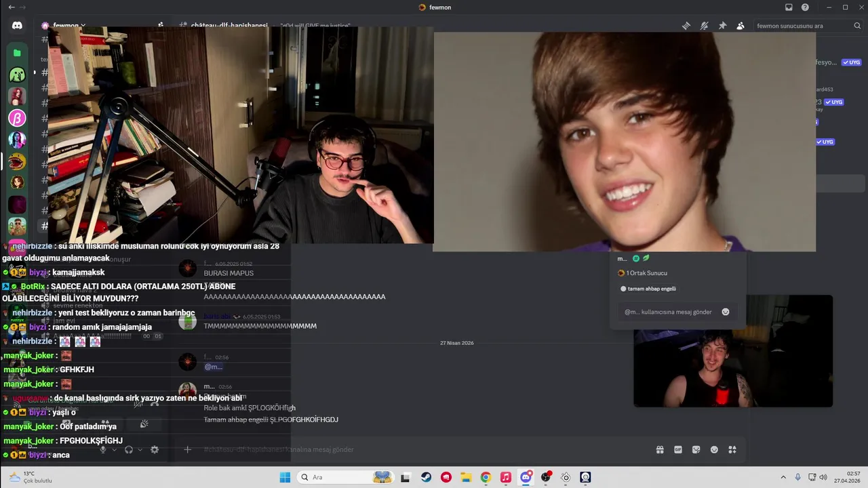Image resolution: width=868 pixels, height=488 pixels.
Task: Open Windows Start menu
Action: (285, 477)
